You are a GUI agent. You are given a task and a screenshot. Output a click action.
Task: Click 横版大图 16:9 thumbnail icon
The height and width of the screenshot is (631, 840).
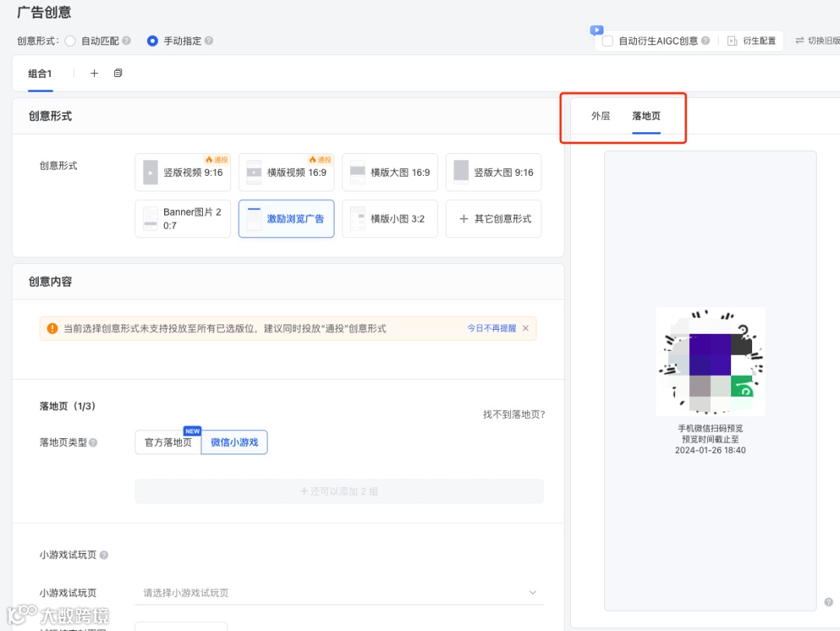pyautogui.click(x=357, y=173)
